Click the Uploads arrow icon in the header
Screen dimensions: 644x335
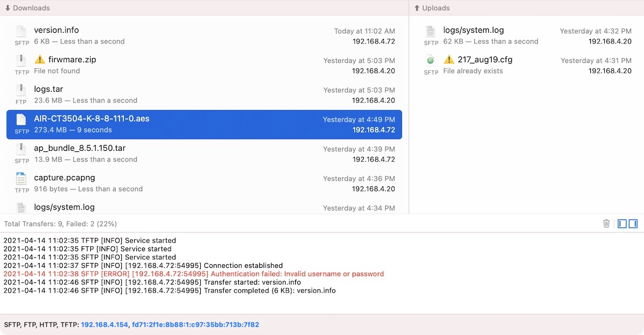417,8
